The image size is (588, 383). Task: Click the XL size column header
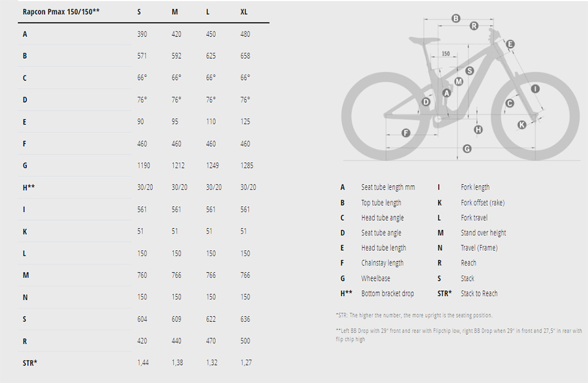[x=244, y=12]
